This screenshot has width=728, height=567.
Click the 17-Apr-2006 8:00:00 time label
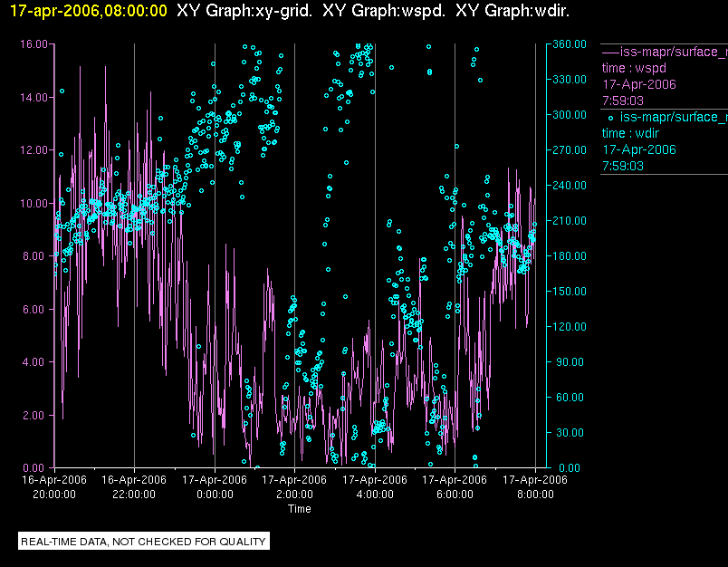tap(535, 487)
